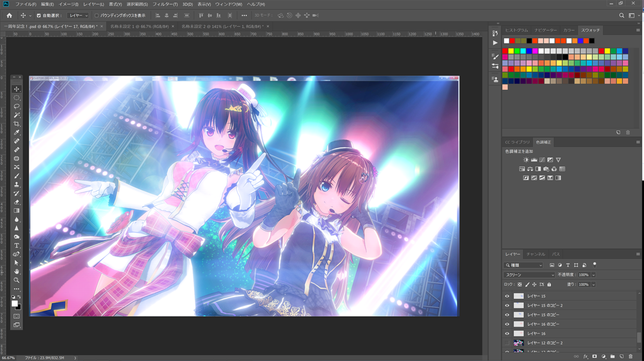Open the ウィンドウ(W) menu
Image resolution: width=644 pixels, height=361 pixels.
(229, 4)
